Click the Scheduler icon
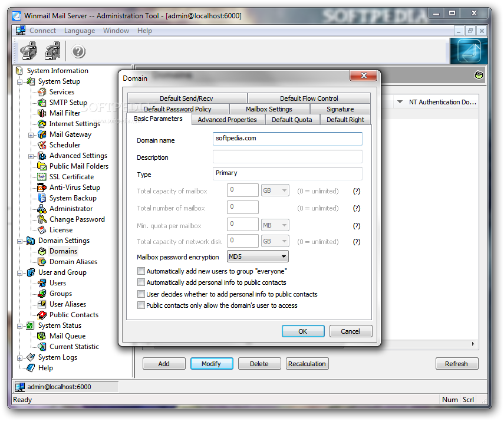The width and height of the screenshot is (504, 421). tap(42, 145)
